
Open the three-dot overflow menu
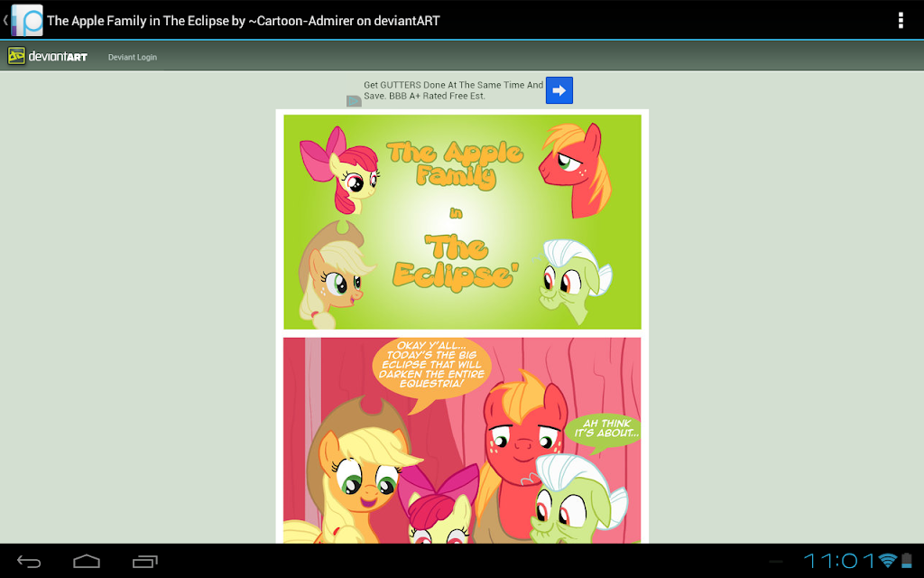[901, 20]
